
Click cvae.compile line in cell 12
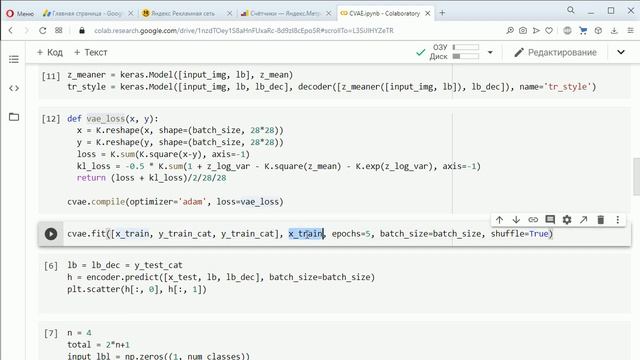click(175, 202)
